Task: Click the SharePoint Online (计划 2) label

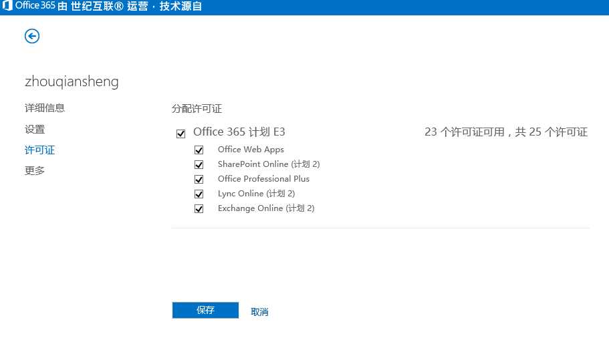Action: click(269, 164)
